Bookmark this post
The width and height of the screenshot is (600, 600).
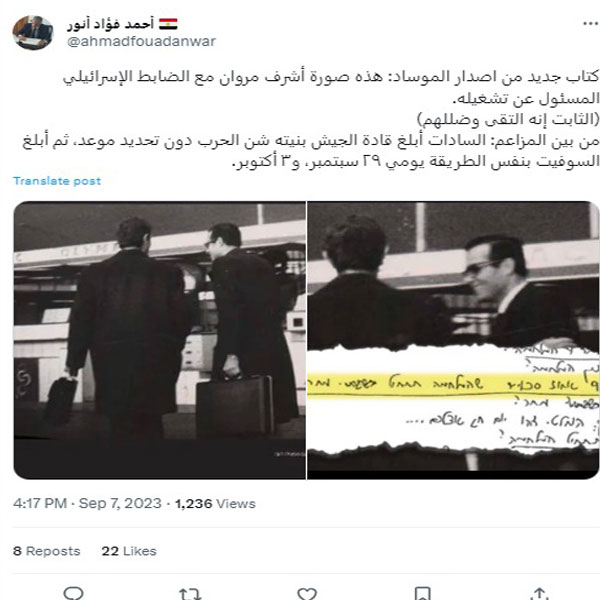pos(423,593)
